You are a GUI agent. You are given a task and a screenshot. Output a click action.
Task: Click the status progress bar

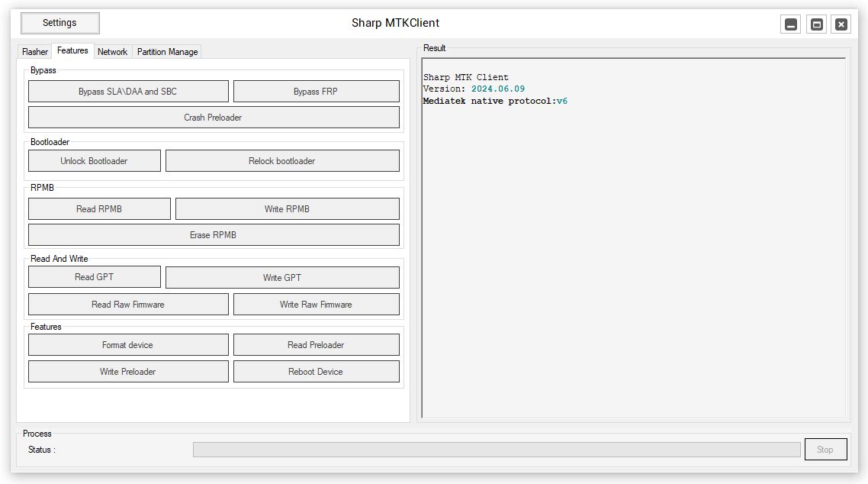(497, 450)
